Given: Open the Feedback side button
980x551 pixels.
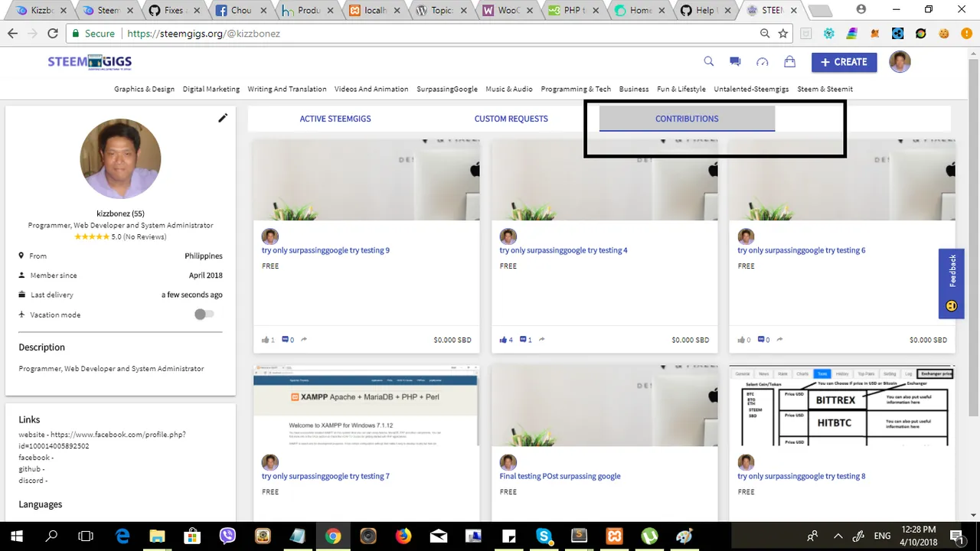Looking at the screenshot, I should click(x=952, y=283).
